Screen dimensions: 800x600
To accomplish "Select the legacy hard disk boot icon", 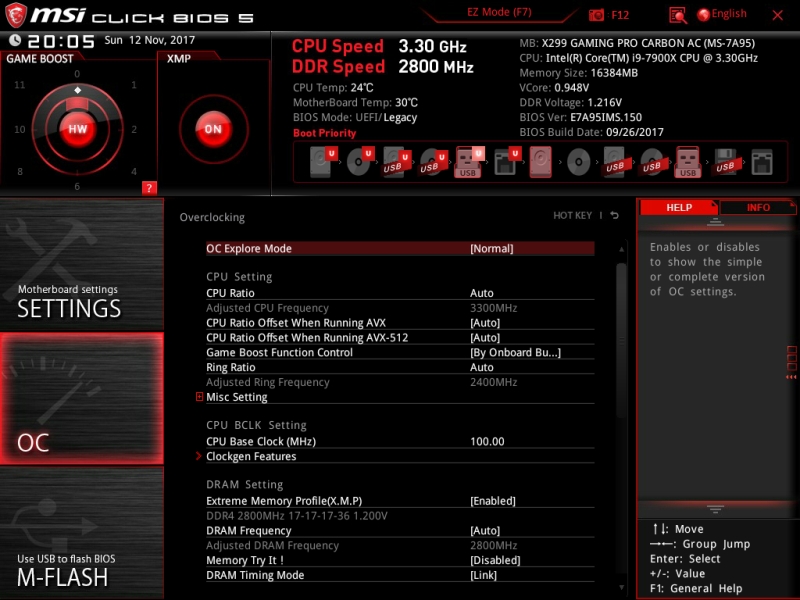I will (541, 162).
